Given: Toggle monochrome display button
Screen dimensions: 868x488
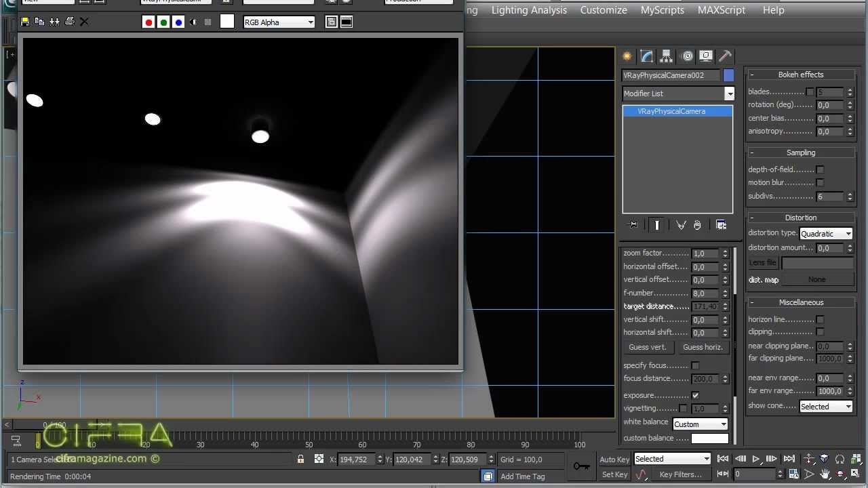Looking at the screenshot, I should [208, 22].
